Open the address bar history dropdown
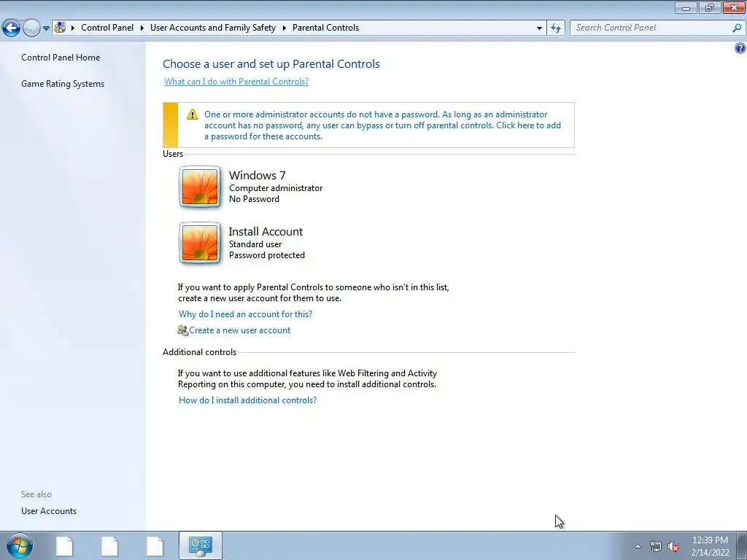This screenshot has width=747, height=560. (539, 28)
